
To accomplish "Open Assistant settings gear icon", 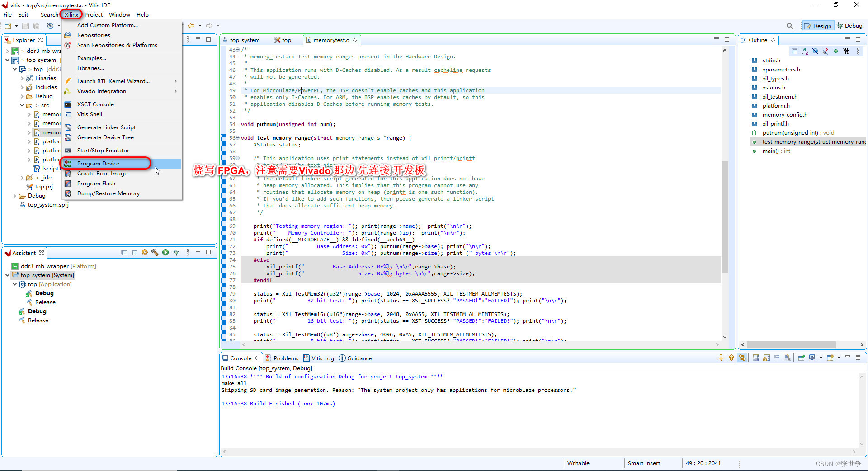I will [145, 253].
